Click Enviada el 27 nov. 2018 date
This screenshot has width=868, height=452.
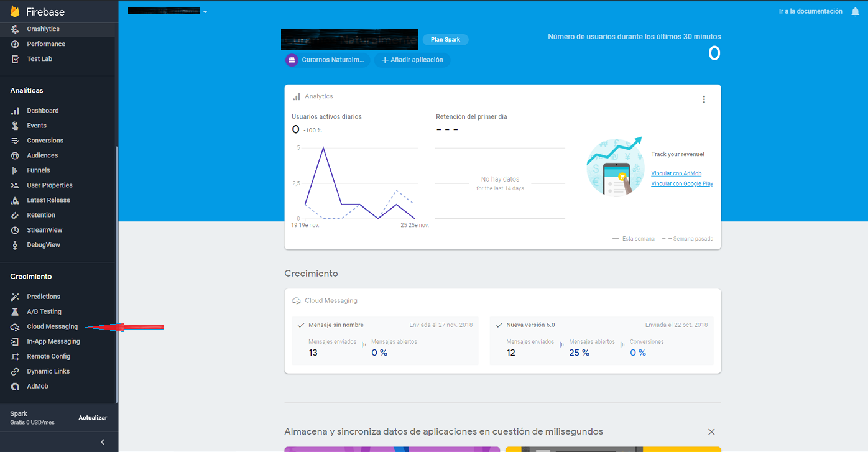pyautogui.click(x=441, y=325)
